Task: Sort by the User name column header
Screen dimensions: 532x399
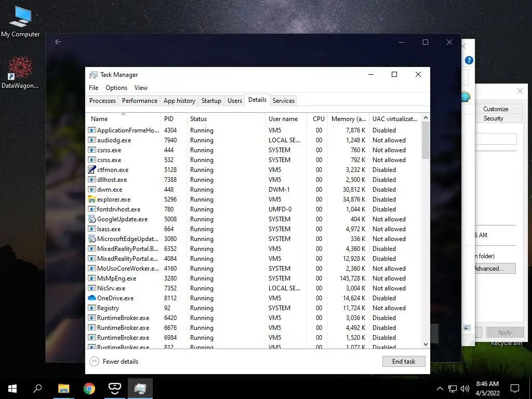Action: coord(286,119)
